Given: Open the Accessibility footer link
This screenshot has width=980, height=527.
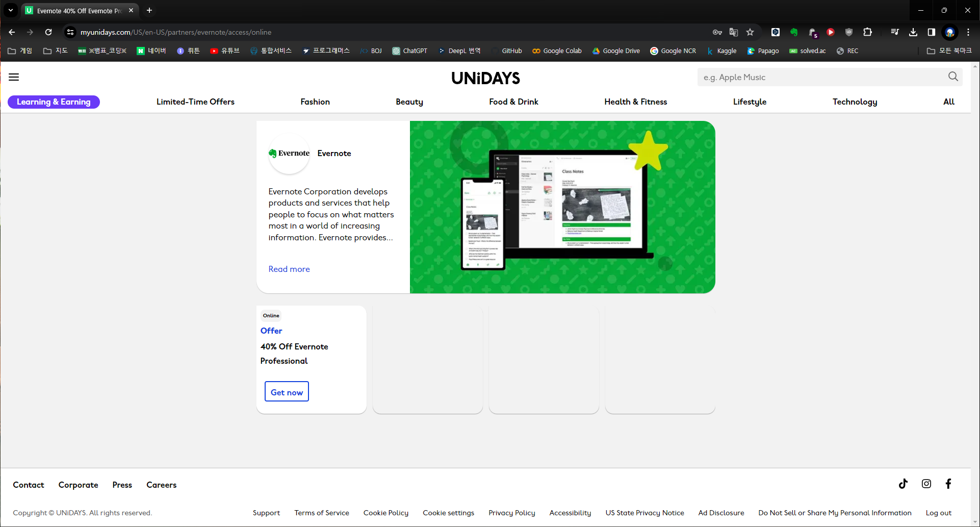Looking at the screenshot, I should coord(570,513).
